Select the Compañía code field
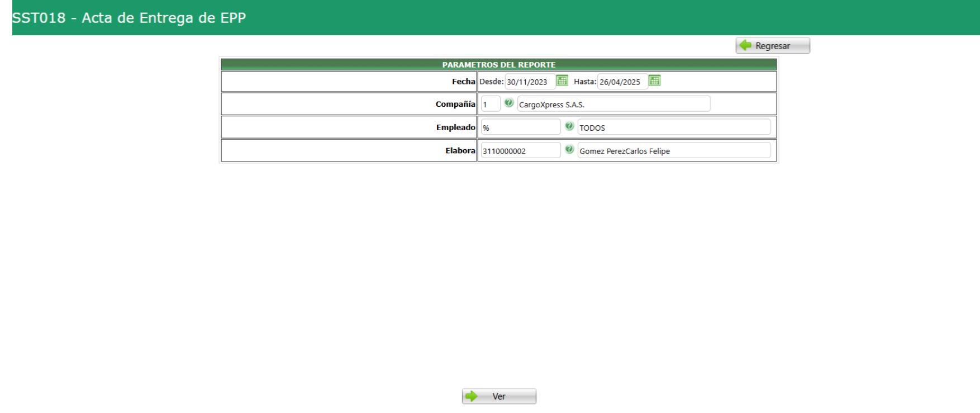 tap(491, 104)
